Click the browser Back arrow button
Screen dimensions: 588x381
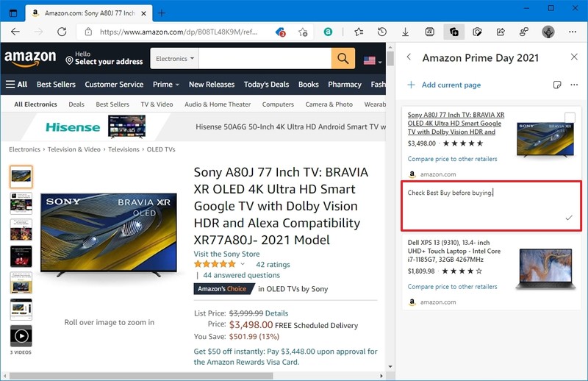[x=15, y=32]
